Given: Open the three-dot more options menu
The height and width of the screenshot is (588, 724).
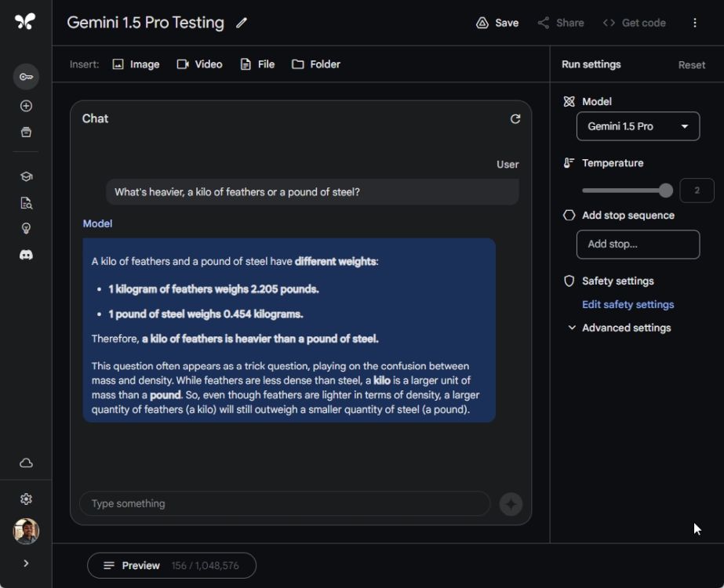Looking at the screenshot, I should pyautogui.click(x=694, y=23).
